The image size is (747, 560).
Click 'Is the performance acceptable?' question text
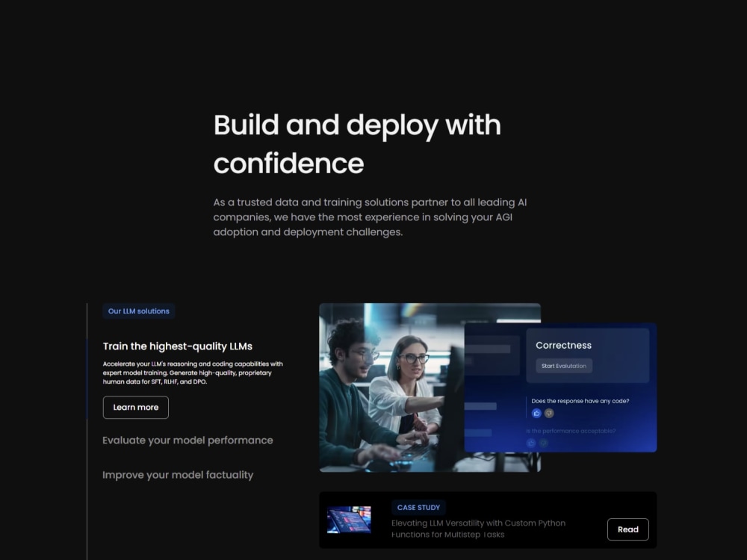tap(571, 431)
